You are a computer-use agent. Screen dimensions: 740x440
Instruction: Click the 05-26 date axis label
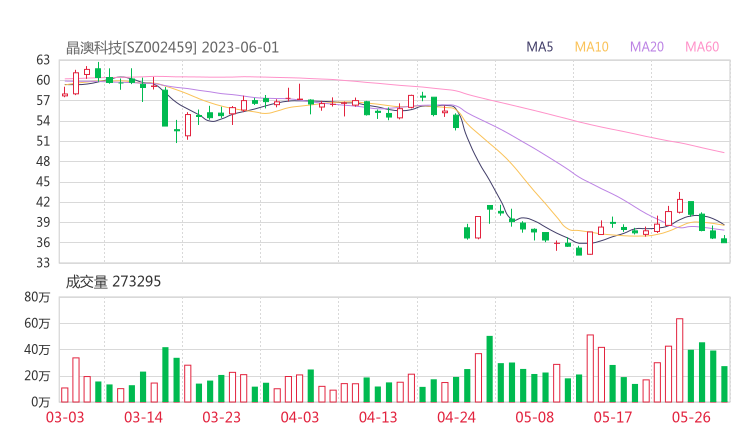pyautogui.click(x=690, y=418)
